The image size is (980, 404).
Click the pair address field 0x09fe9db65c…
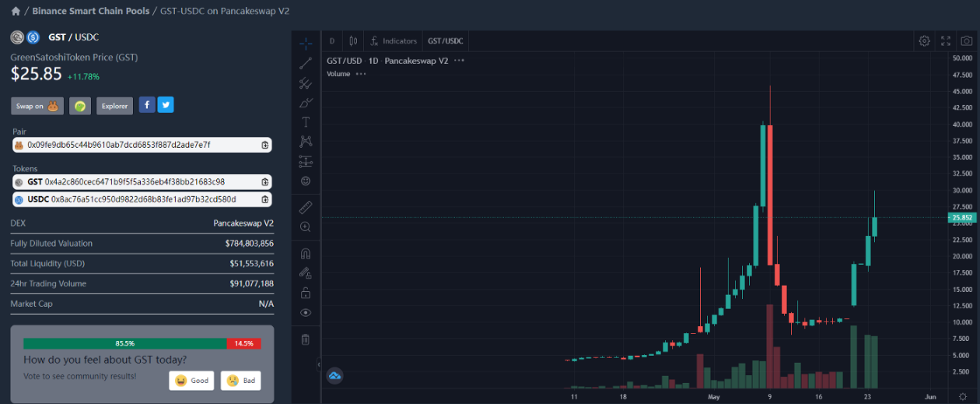point(142,145)
